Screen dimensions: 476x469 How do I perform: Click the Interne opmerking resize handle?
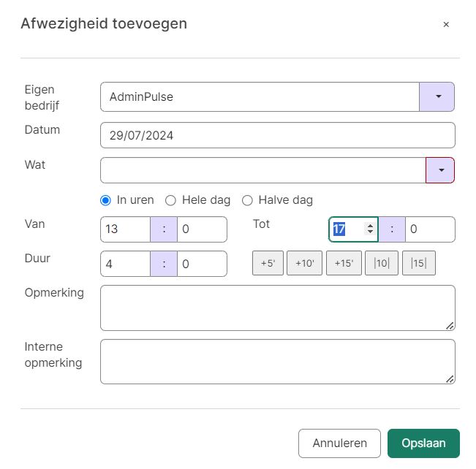[x=450, y=379]
